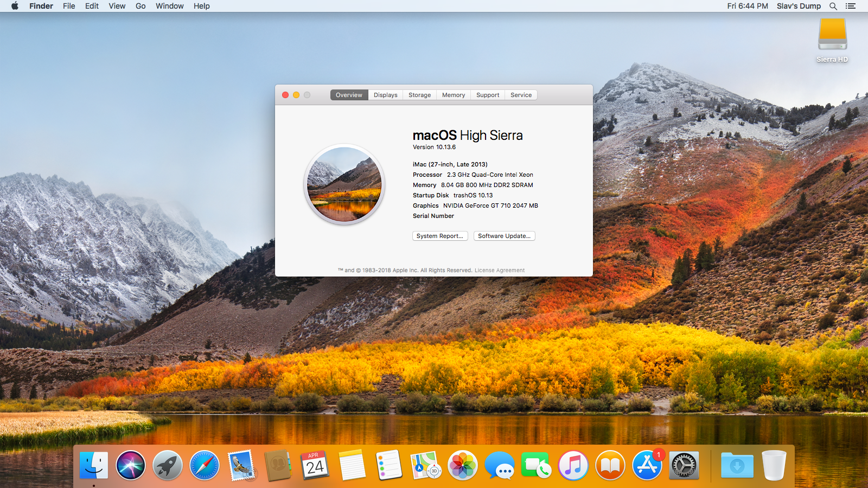
Task: Click the System Report button
Action: tap(439, 236)
